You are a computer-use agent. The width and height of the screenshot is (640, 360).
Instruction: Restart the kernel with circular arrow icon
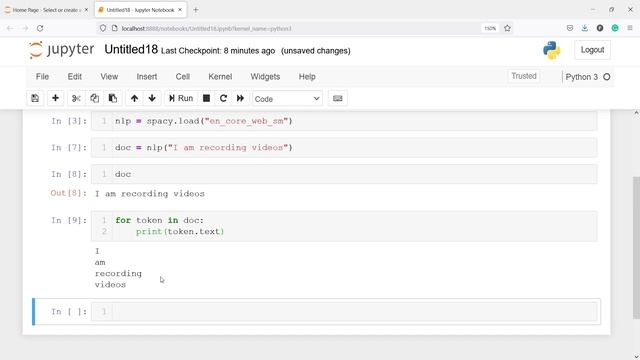click(223, 98)
